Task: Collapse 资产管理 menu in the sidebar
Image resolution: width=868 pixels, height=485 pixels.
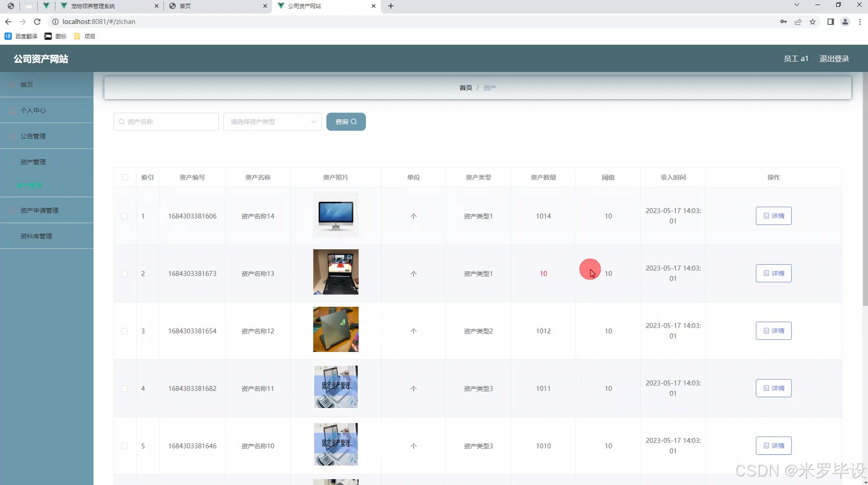Action: [x=47, y=162]
